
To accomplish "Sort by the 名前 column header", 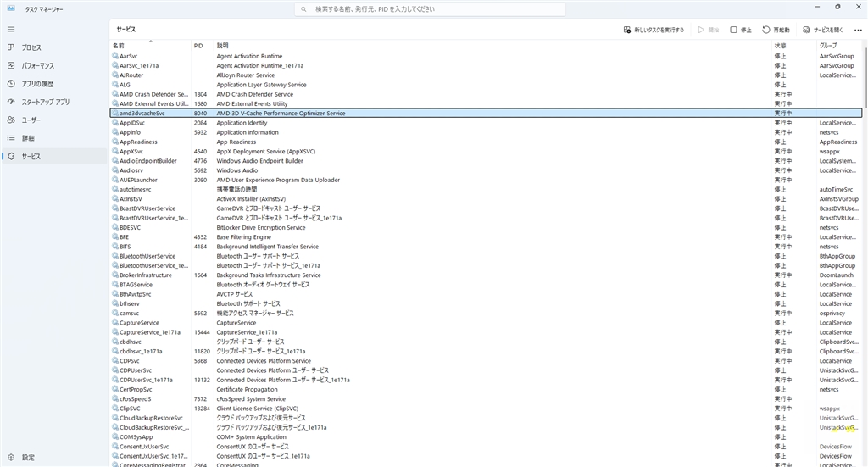I will pyautogui.click(x=151, y=46).
